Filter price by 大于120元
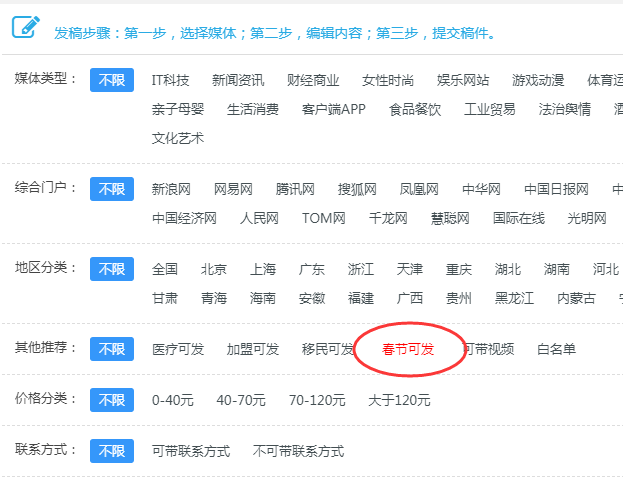 pyautogui.click(x=399, y=400)
